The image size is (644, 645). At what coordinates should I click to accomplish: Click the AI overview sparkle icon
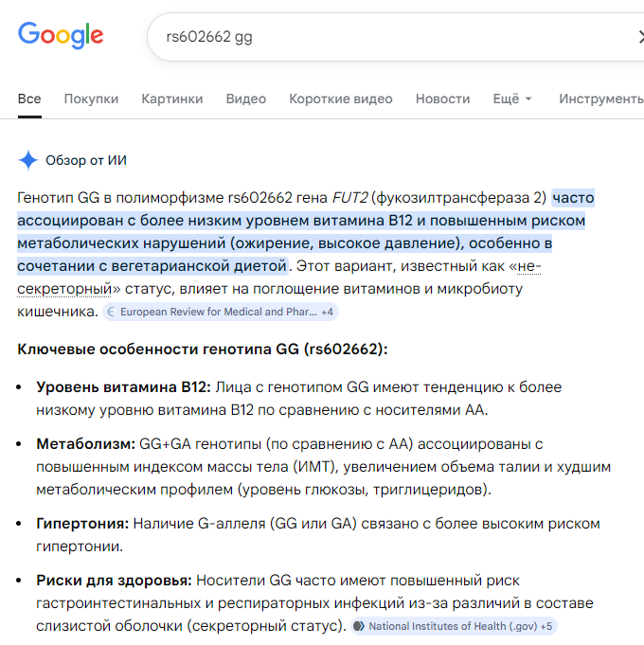pos(28,160)
